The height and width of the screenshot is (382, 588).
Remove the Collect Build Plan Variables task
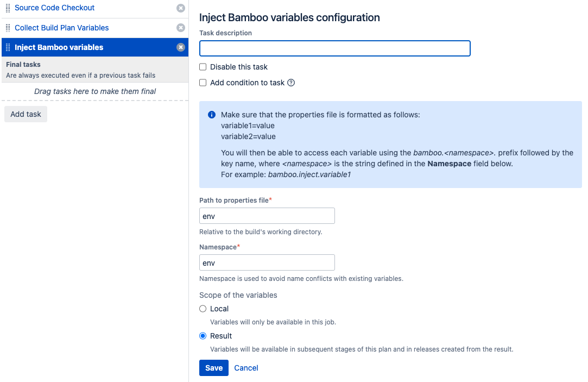coord(181,28)
